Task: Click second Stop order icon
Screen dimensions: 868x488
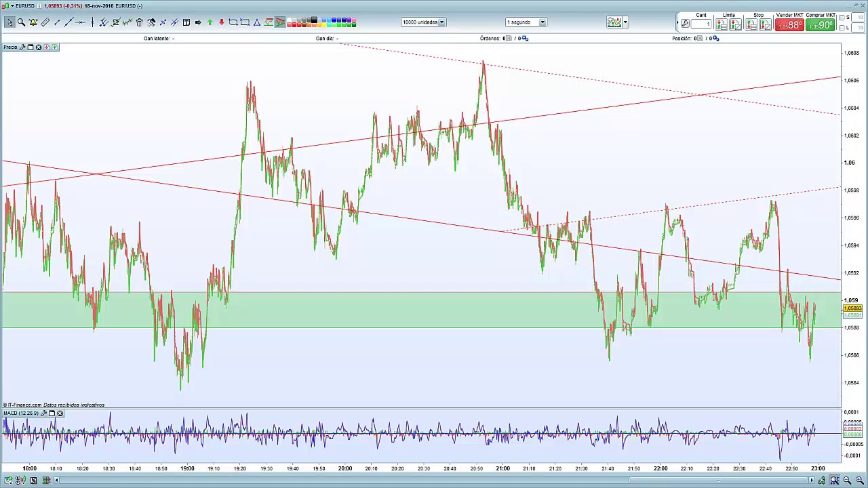Action: point(765,25)
